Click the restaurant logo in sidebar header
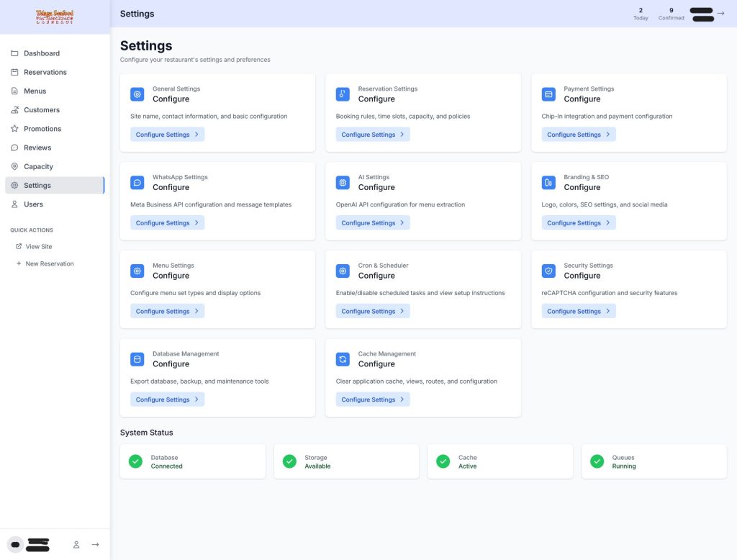 tap(55, 17)
